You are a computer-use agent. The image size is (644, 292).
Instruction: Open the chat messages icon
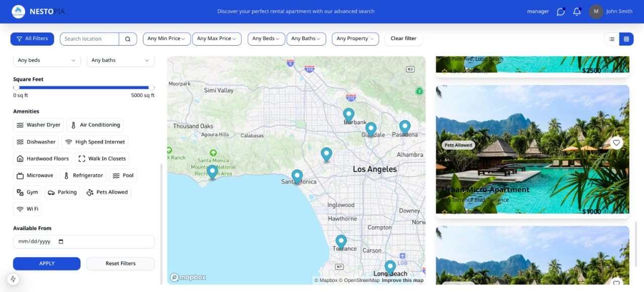point(560,12)
